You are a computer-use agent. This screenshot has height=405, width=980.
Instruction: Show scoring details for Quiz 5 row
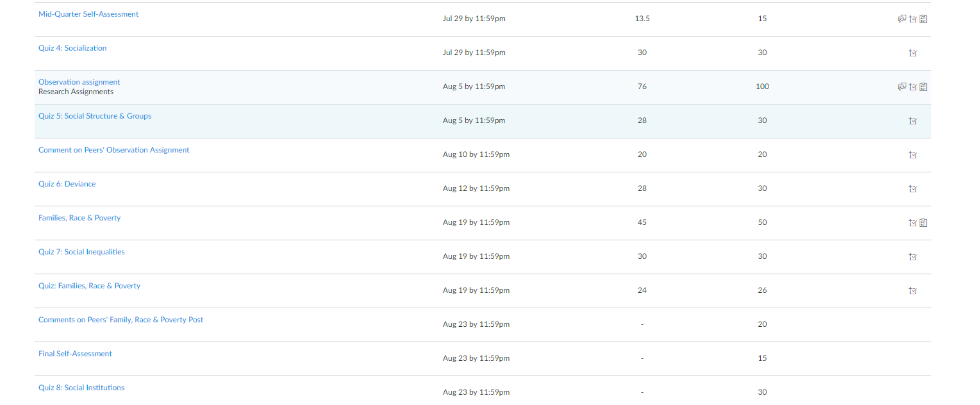pos(913,121)
